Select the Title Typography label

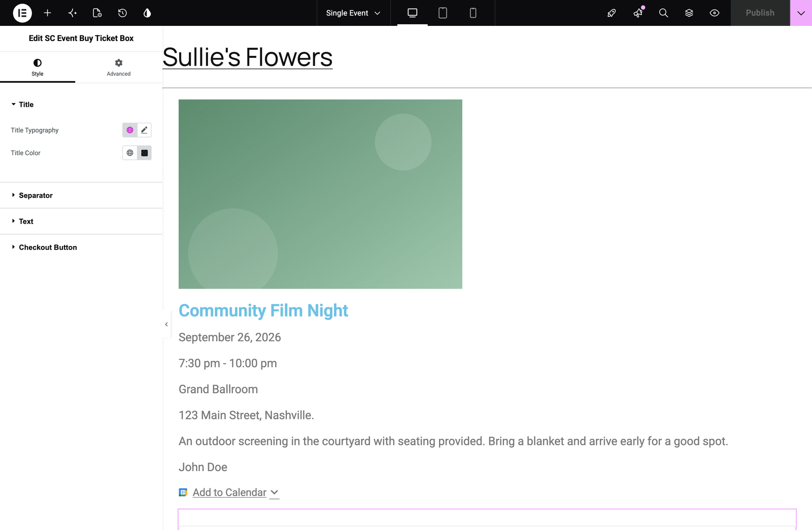click(35, 130)
